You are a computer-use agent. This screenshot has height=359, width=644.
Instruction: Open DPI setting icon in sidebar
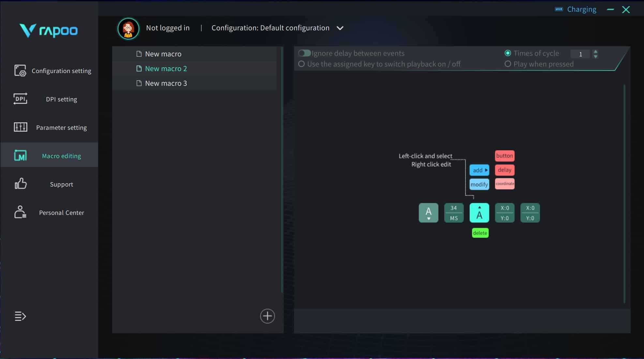pyautogui.click(x=20, y=99)
